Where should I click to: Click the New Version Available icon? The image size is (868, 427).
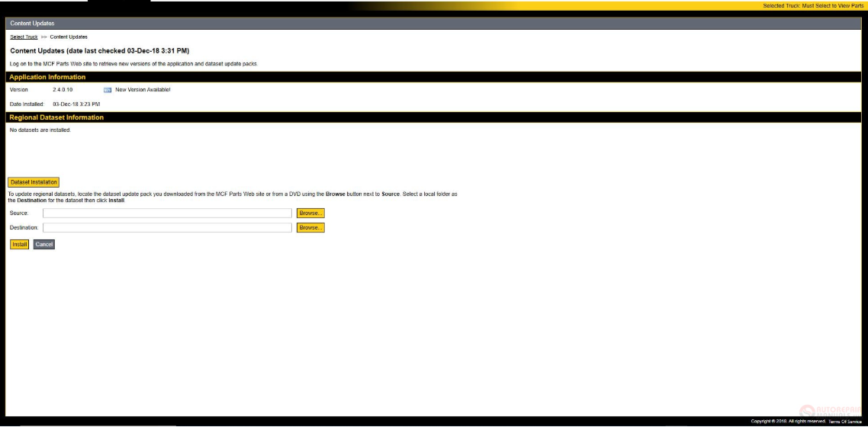pos(108,90)
